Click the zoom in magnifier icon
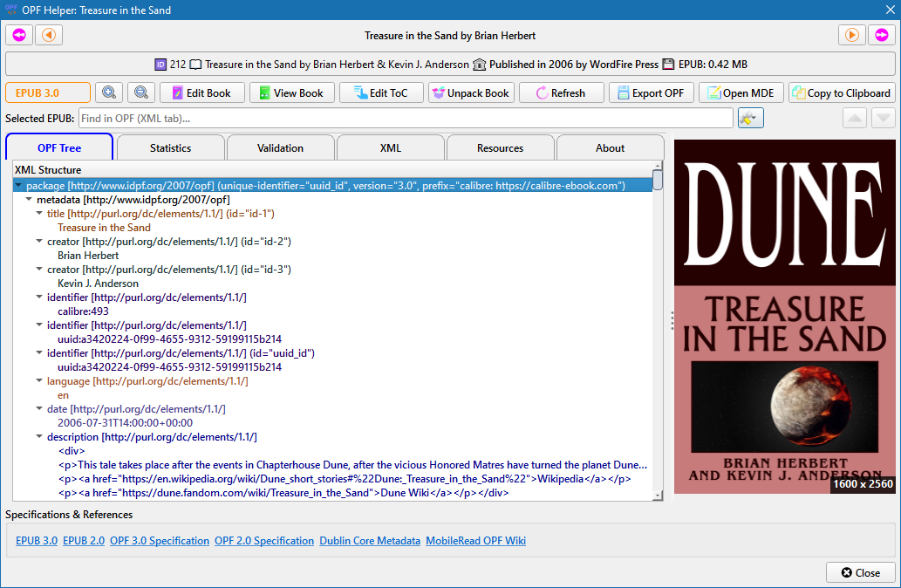901x588 pixels. pyautogui.click(x=109, y=92)
